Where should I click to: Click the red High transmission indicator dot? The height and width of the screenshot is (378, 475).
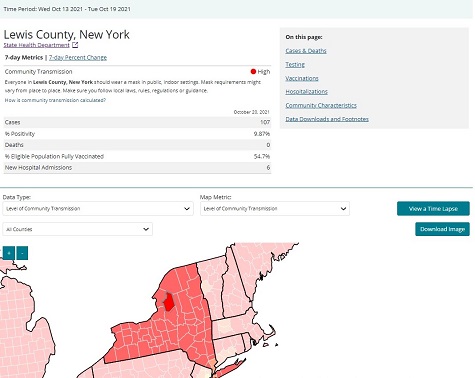[x=253, y=71]
